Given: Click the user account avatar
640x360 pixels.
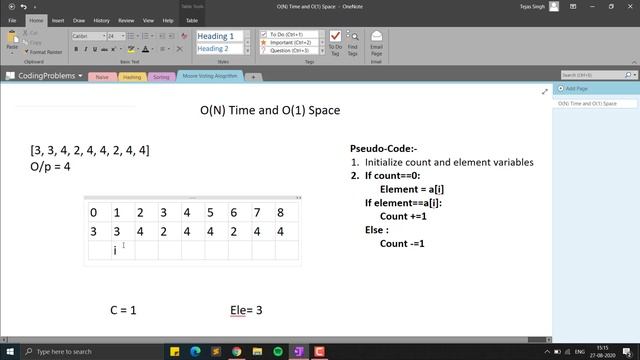Looking at the screenshot, I should (554, 7).
